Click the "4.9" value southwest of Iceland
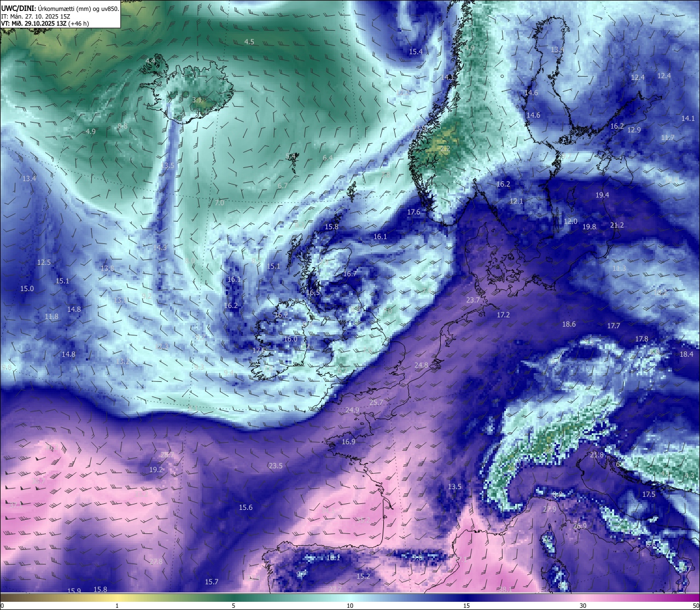Viewport: 700px width, 610px height. click(91, 132)
